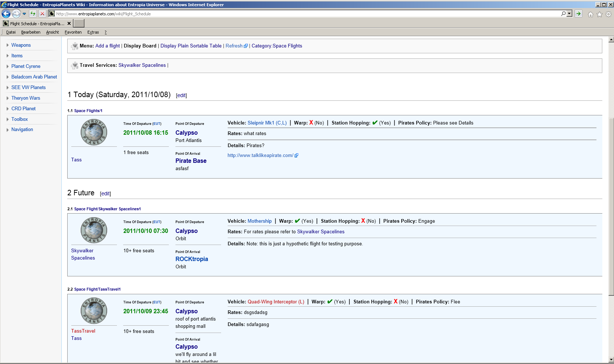Click the EUT link in the 16:15 flight
Image resolution: width=614 pixels, height=364 pixels.
pos(157,124)
